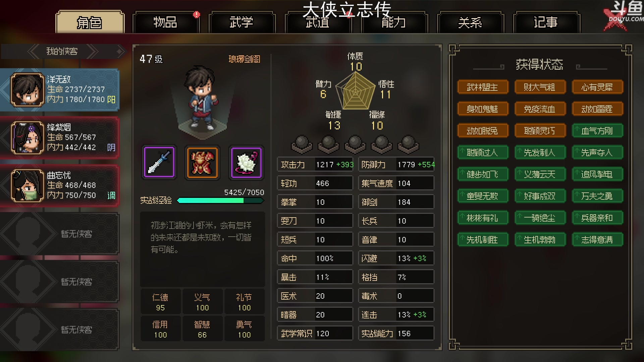This screenshot has height=362, width=644.
Task: Switch to the 武学 tab
Action: click(x=241, y=22)
